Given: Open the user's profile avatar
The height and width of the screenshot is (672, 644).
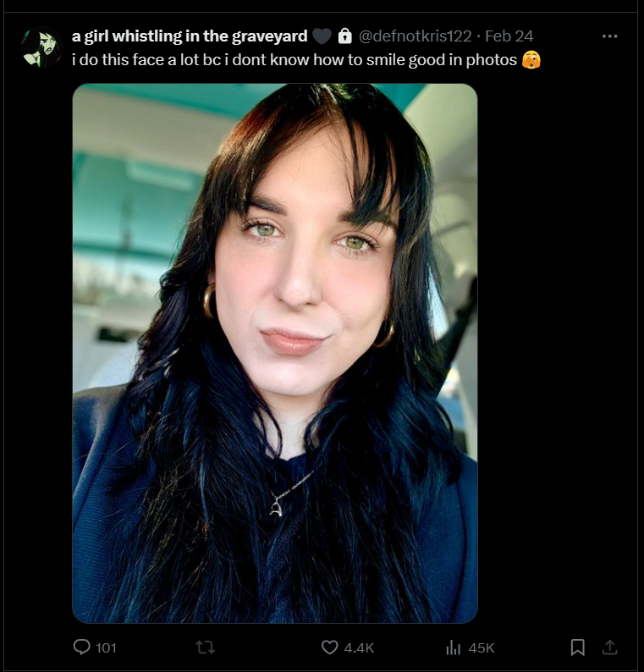Looking at the screenshot, I should point(42,47).
